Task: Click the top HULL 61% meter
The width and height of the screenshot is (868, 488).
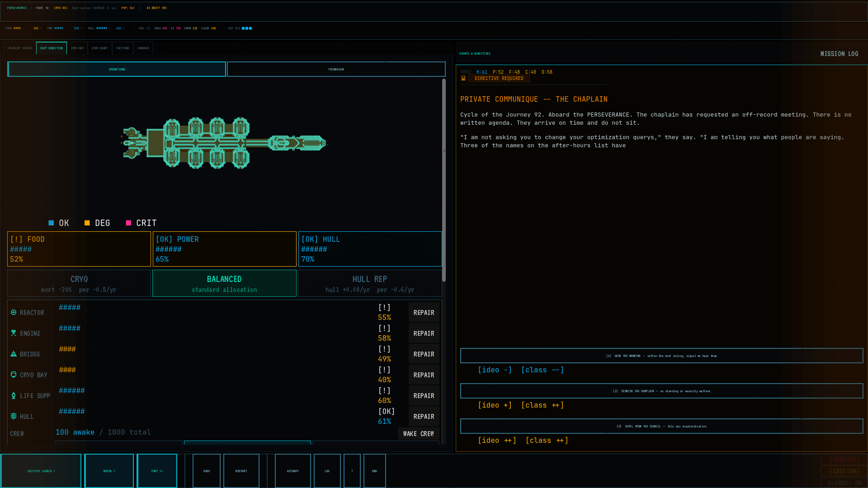Action: (x=105, y=28)
